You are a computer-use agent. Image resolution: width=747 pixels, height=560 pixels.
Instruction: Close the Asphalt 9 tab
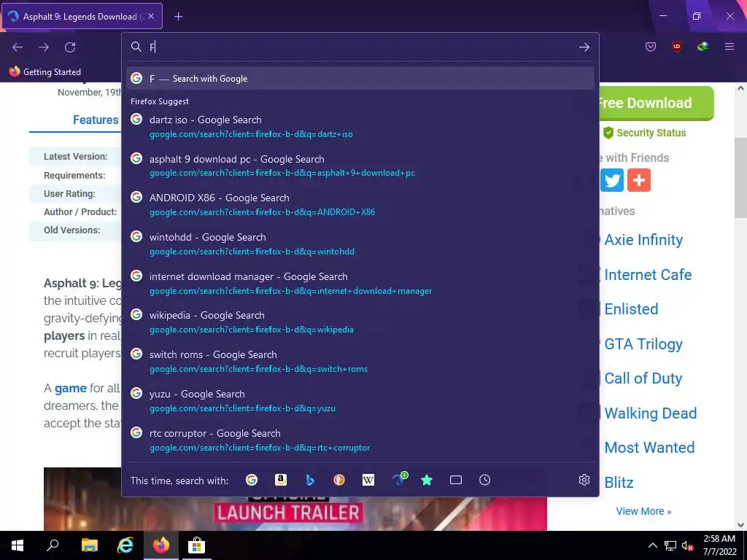(151, 16)
